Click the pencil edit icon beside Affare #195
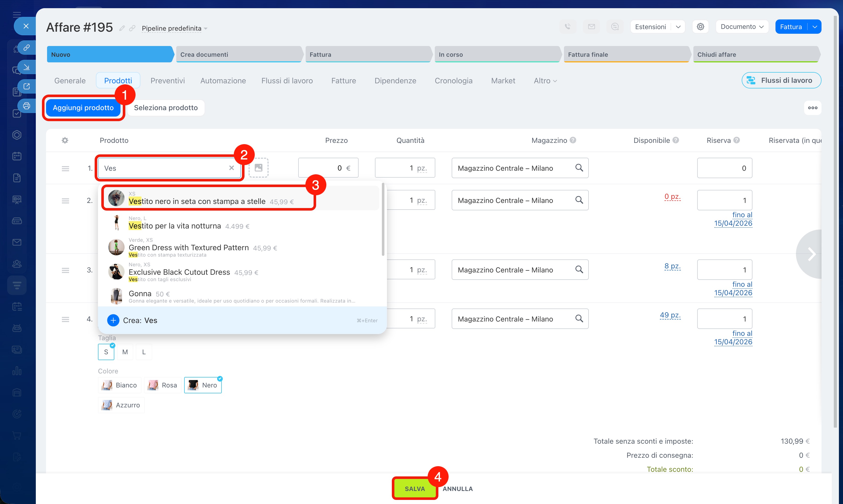Screen dimensions: 843x504 (x=122, y=28)
